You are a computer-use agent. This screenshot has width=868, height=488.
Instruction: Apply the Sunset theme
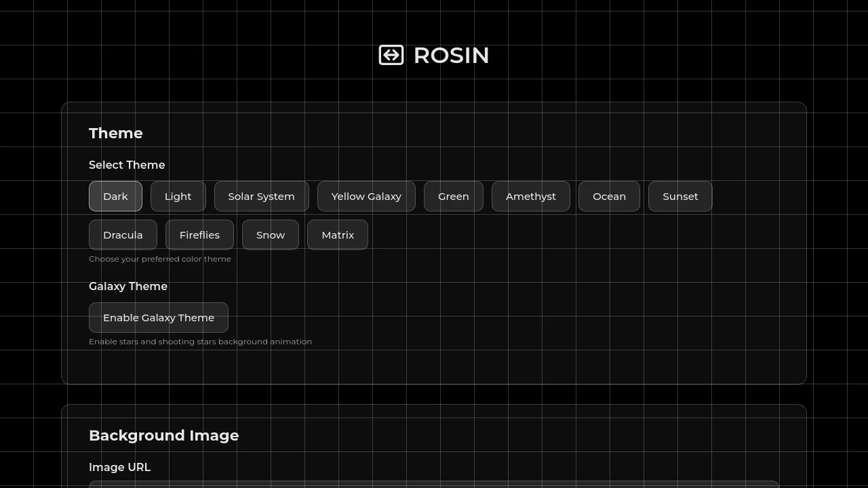click(680, 197)
